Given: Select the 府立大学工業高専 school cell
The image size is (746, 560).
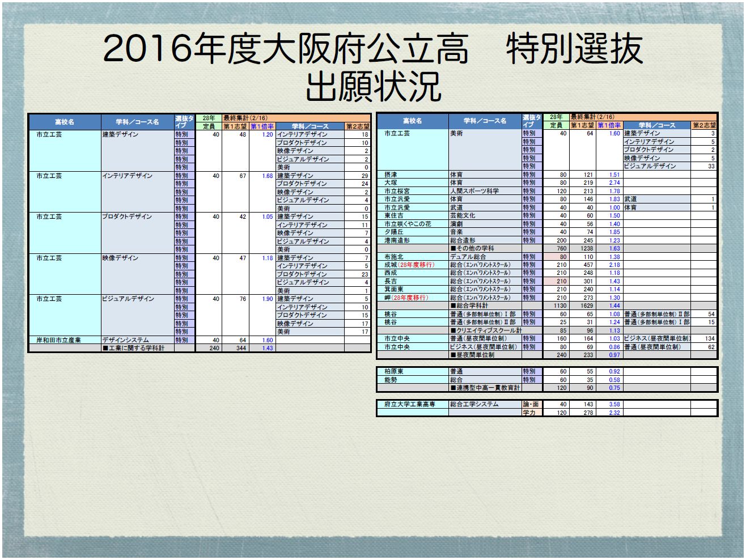Looking at the screenshot, I should [x=413, y=404].
